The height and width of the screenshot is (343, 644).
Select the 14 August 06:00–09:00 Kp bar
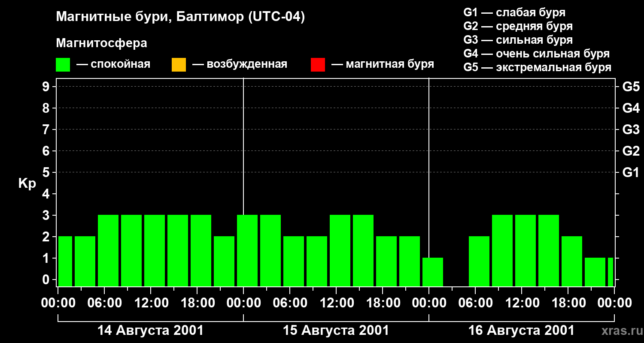pyautogui.click(x=108, y=250)
